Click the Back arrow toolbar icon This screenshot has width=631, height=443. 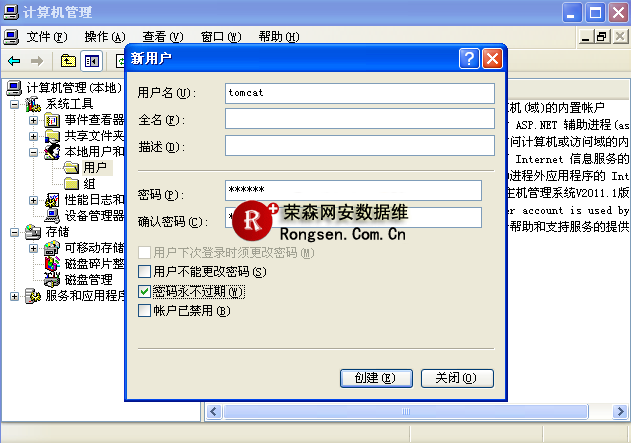pyautogui.click(x=12, y=61)
